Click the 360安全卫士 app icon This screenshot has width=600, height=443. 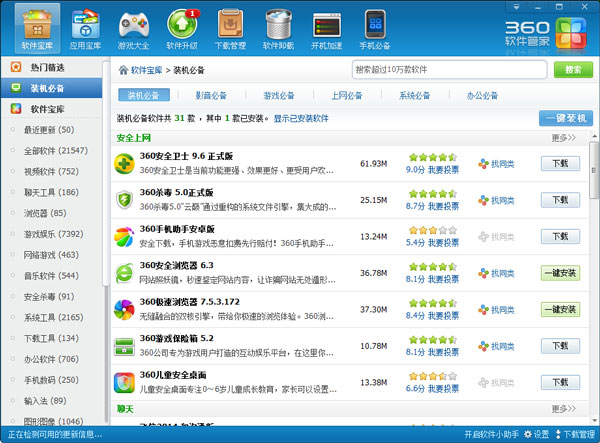point(124,164)
